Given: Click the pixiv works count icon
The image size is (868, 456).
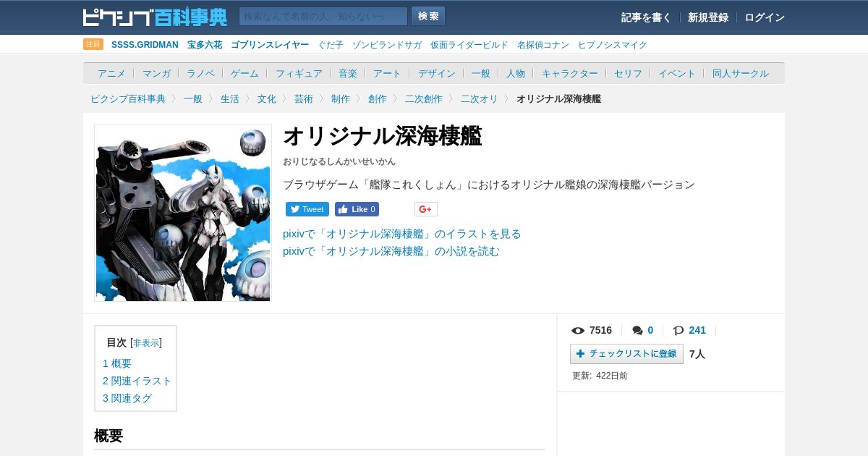Looking at the screenshot, I should [678, 331].
